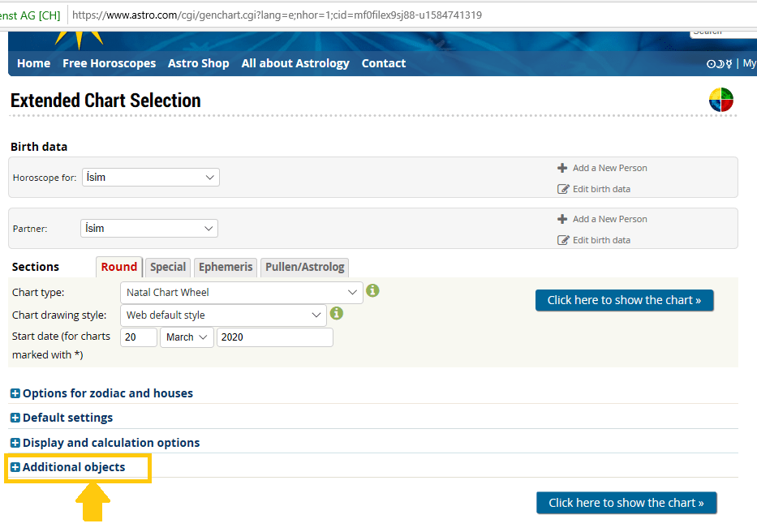Image resolution: width=757 pixels, height=532 pixels.
Task: Click Add a New Person for Horoscope
Action: click(x=610, y=168)
